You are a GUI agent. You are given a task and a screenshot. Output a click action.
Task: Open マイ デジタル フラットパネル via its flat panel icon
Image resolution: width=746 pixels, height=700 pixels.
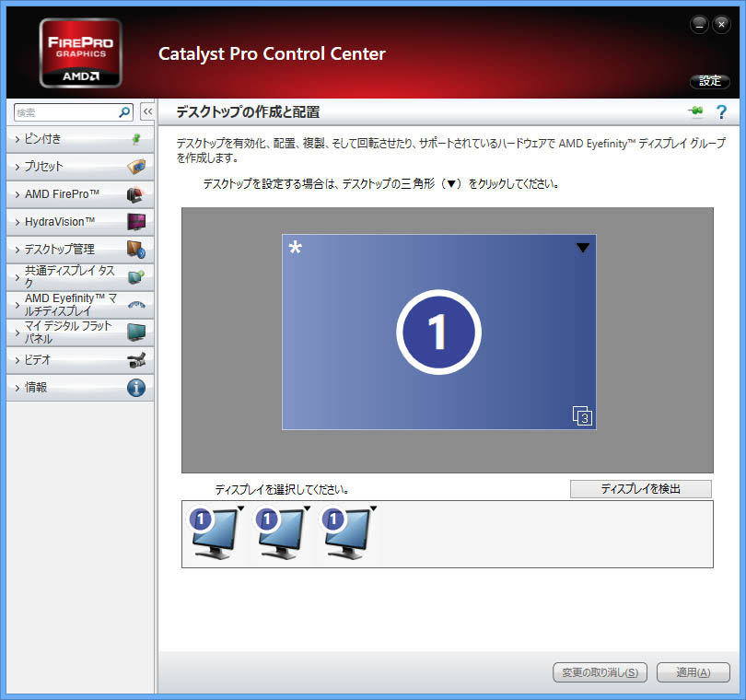pos(136,332)
